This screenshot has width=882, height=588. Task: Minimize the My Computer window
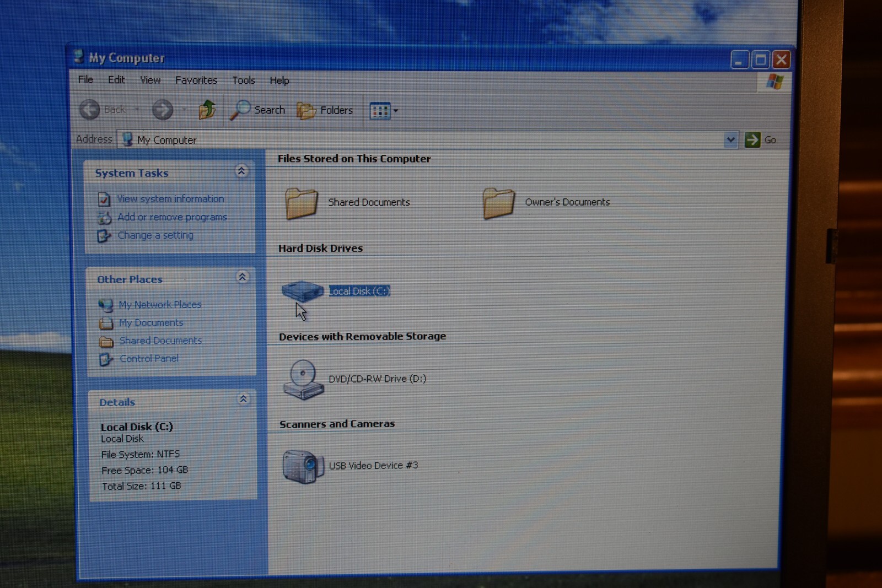[x=739, y=60]
